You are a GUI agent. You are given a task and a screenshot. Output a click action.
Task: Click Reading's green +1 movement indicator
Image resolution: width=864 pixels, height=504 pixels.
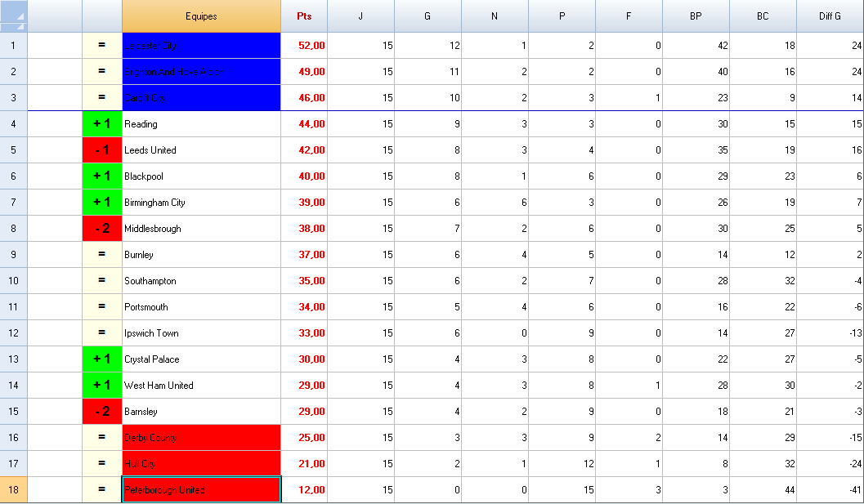(x=102, y=124)
